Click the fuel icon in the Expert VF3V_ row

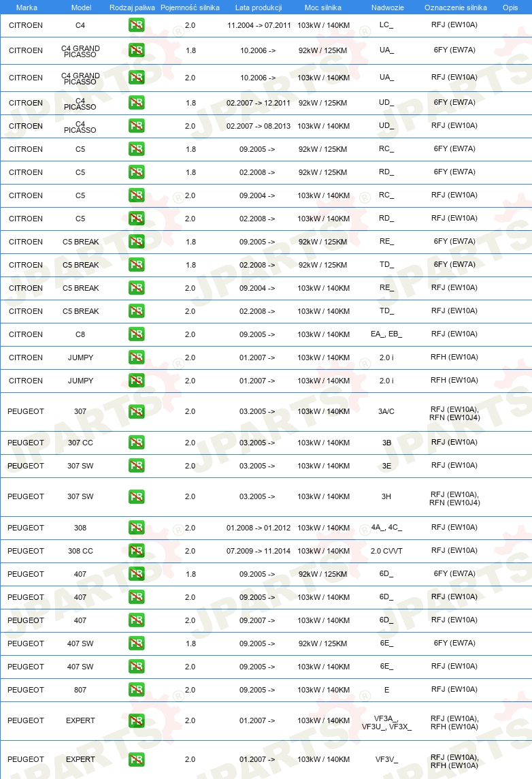pyautogui.click(x=137, y=759)
